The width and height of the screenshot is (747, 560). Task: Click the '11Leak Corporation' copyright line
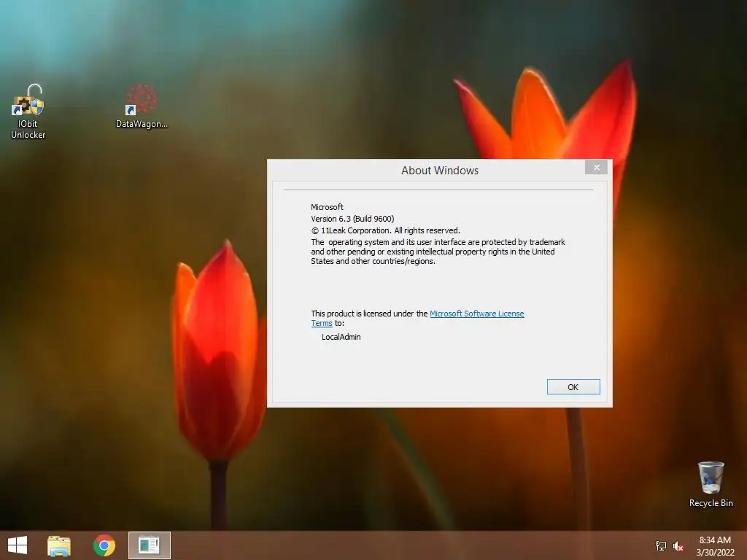pos(385,230)
